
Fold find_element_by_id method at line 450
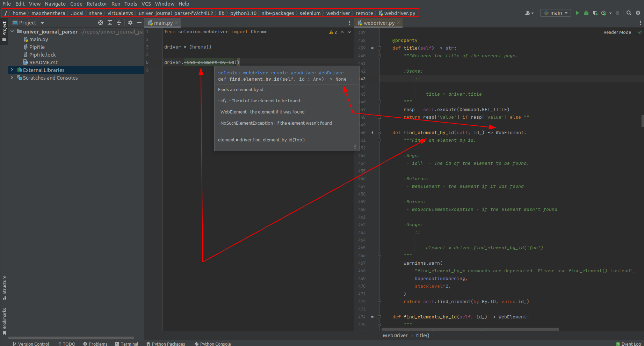379,133
